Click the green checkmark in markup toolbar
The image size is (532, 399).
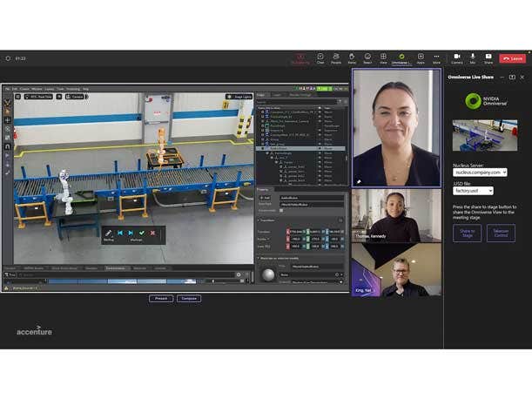pos(141,233)
